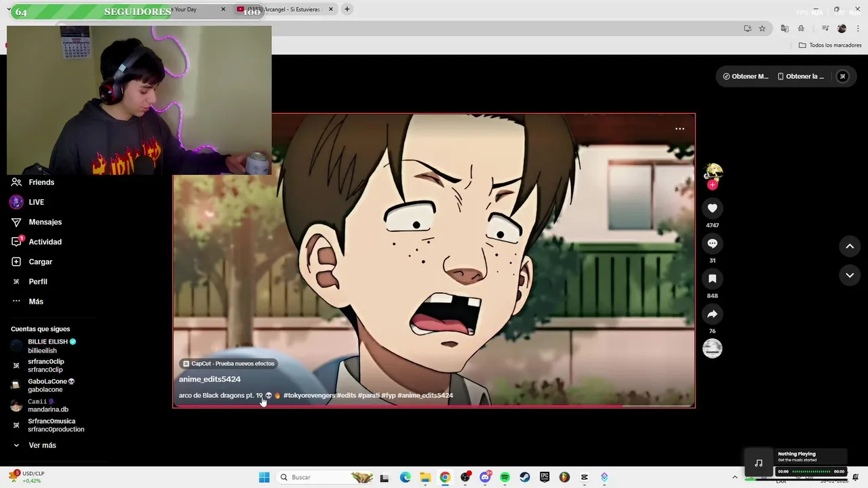Open video options three-dots menu
Image resolution: width=868 pixels, height=488 pixels.
coord(679,129)
